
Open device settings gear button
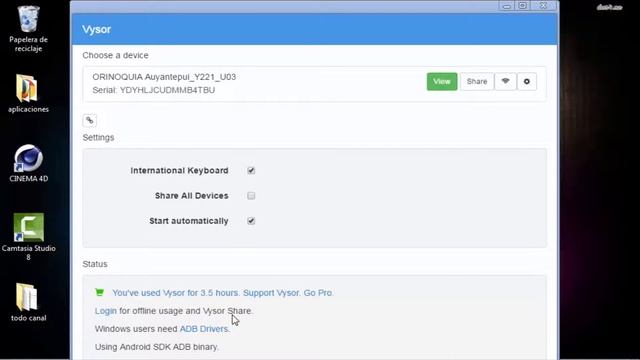(x=527, y=82)
